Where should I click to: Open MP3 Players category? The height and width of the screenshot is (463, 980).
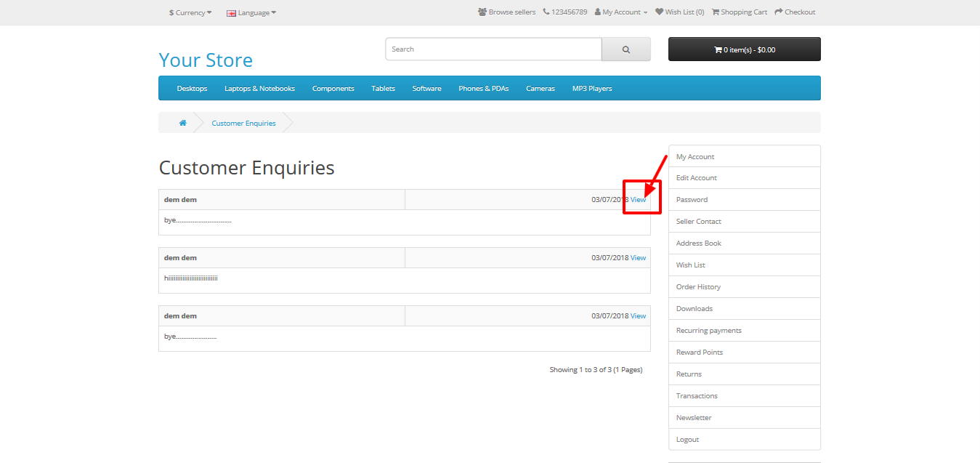592,89
